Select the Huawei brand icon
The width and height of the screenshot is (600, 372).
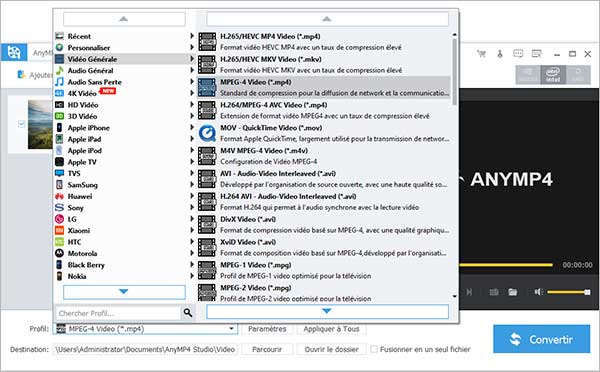click(59, 196)
